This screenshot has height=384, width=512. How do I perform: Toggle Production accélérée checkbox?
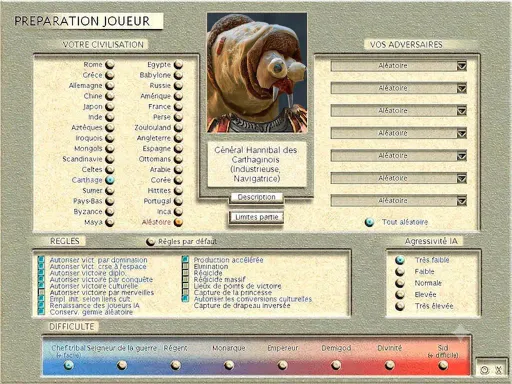click(x=185, y=260)
